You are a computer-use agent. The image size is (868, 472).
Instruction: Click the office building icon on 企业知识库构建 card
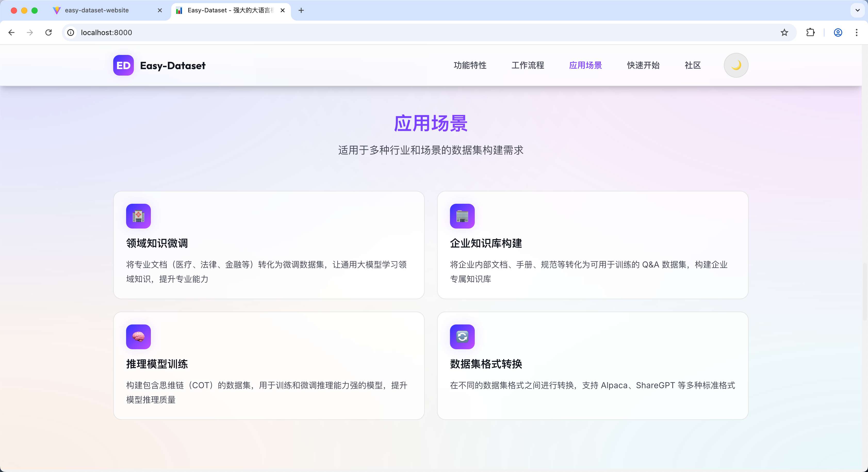(462, 216)
